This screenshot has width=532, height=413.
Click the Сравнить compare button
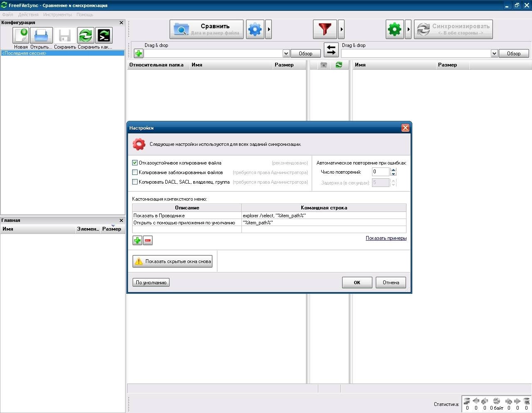207,29
